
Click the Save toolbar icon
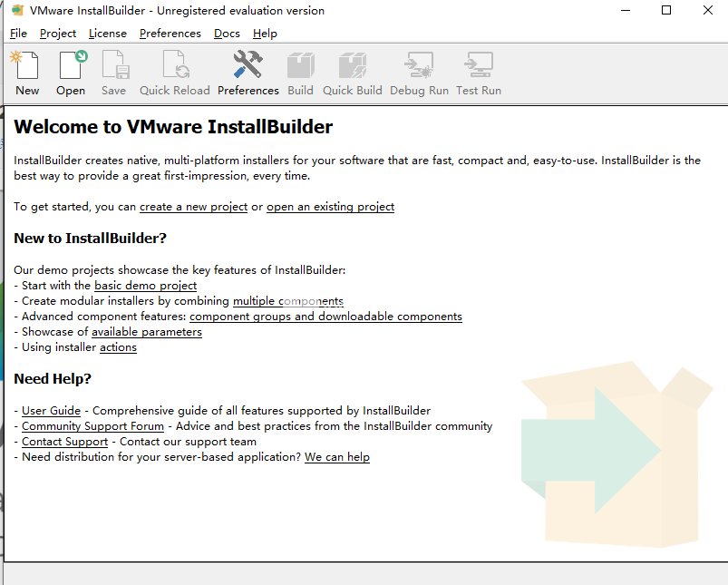point(115,65)
